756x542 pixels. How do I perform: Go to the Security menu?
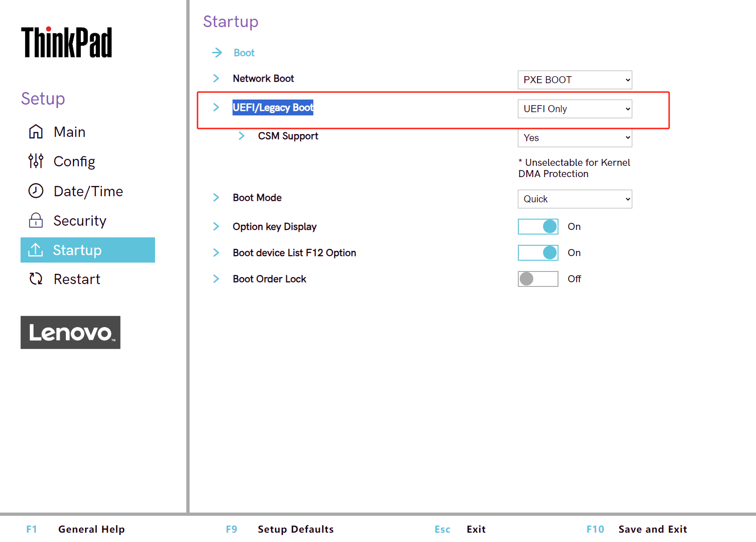click(80, 221)
